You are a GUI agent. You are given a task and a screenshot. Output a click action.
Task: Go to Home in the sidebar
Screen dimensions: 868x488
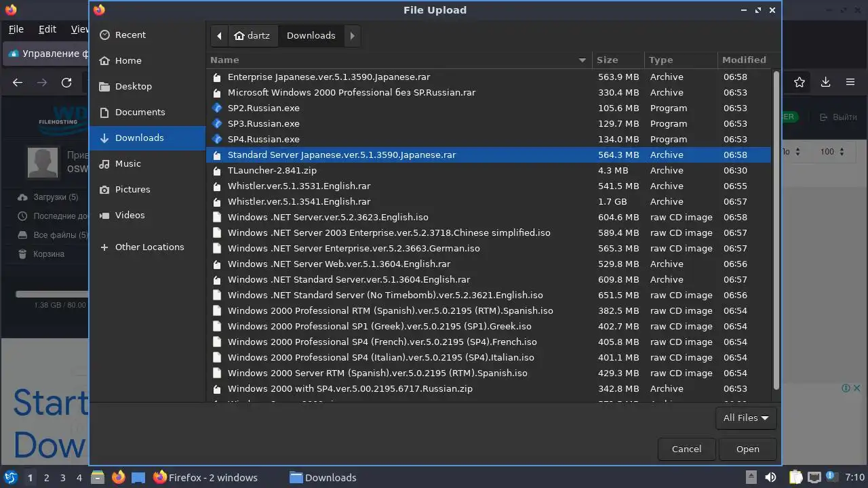[147, 60]
